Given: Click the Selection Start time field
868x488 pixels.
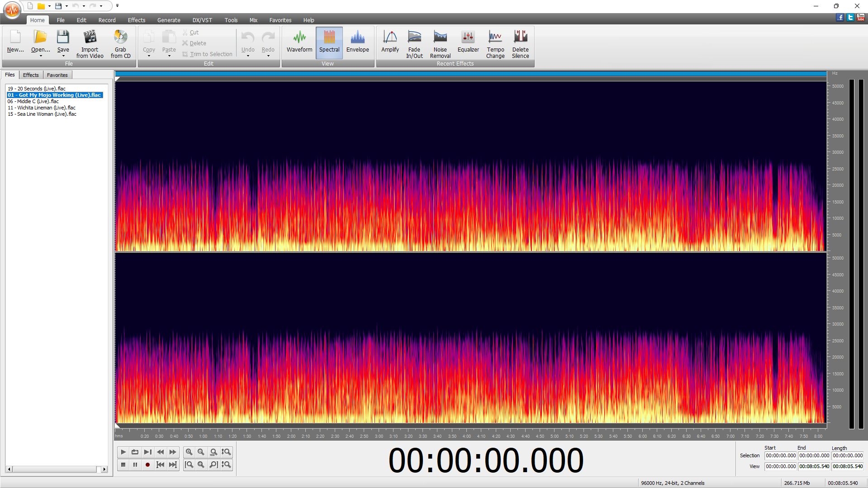Looking at the screenshot, I should pyautogui.click(x=780, y=455).
